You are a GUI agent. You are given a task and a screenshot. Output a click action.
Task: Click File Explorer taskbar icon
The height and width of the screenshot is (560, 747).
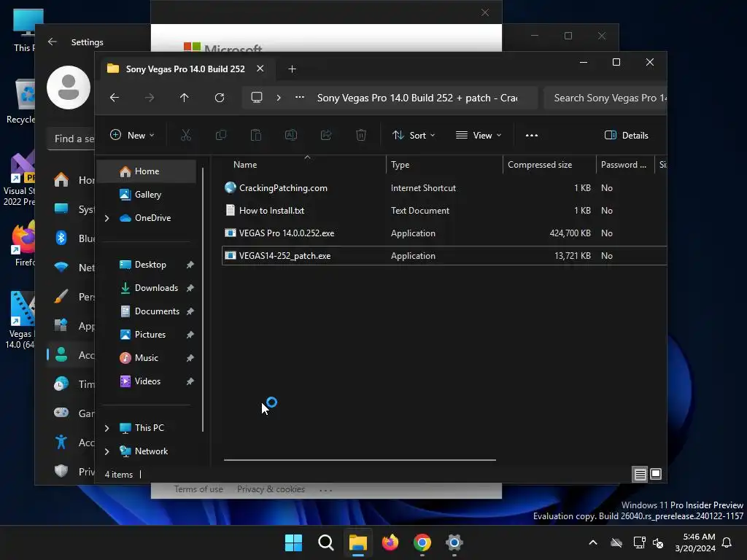pos(357,542)
